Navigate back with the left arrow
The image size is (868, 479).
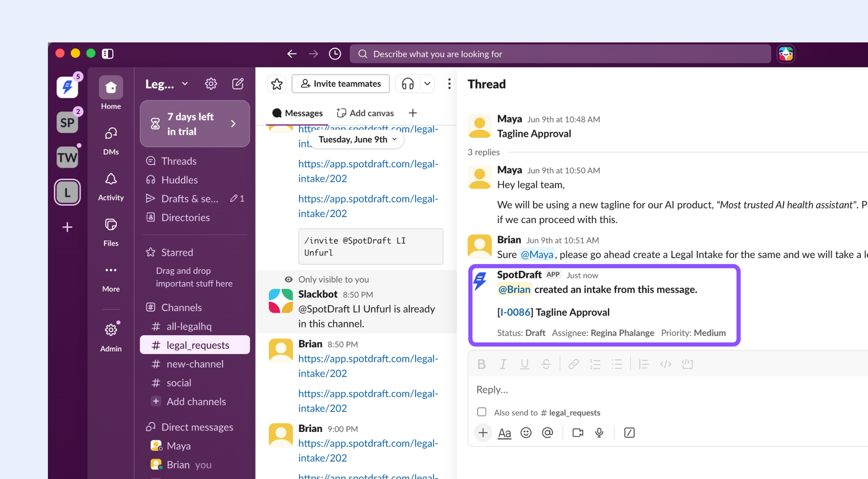coord(292,54)
